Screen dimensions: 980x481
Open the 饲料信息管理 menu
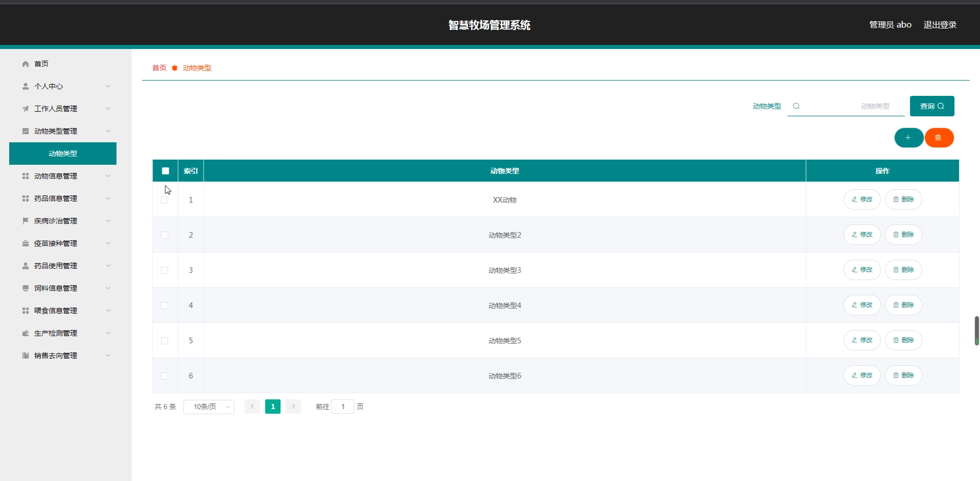point(63,288)
